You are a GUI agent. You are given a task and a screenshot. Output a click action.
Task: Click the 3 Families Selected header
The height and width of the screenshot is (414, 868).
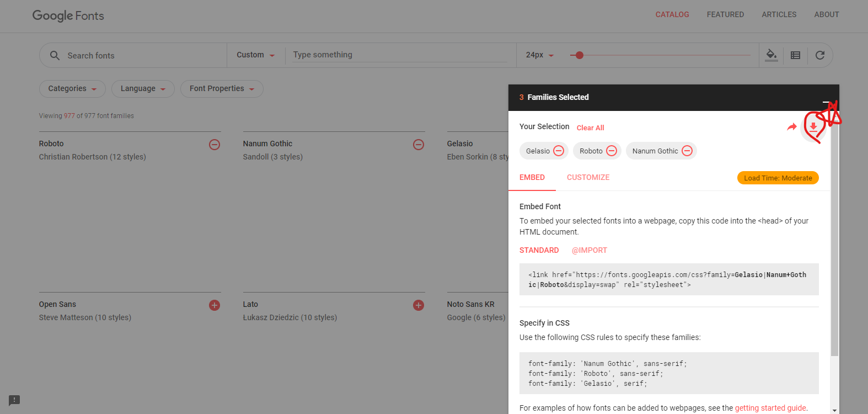[554, 97]
